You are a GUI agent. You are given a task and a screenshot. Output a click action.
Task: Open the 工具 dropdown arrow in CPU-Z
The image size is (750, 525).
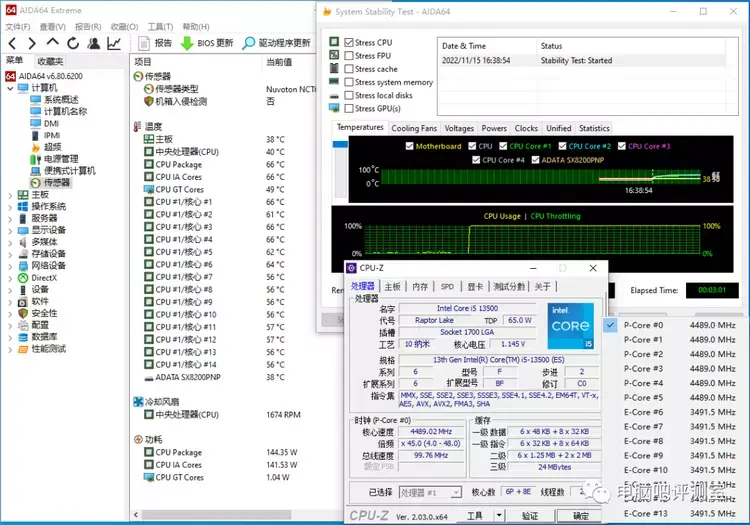(499, 515)
